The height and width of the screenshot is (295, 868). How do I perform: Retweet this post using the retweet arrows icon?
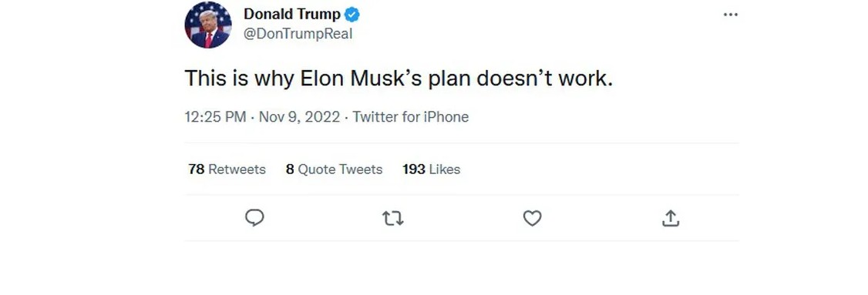[x=393, y=219]
